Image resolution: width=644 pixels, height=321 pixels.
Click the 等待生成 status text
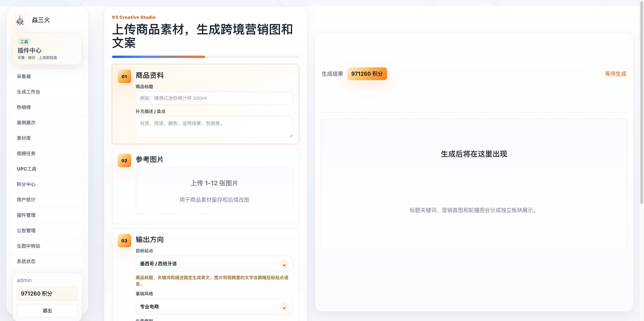click(x=615, y=74)
